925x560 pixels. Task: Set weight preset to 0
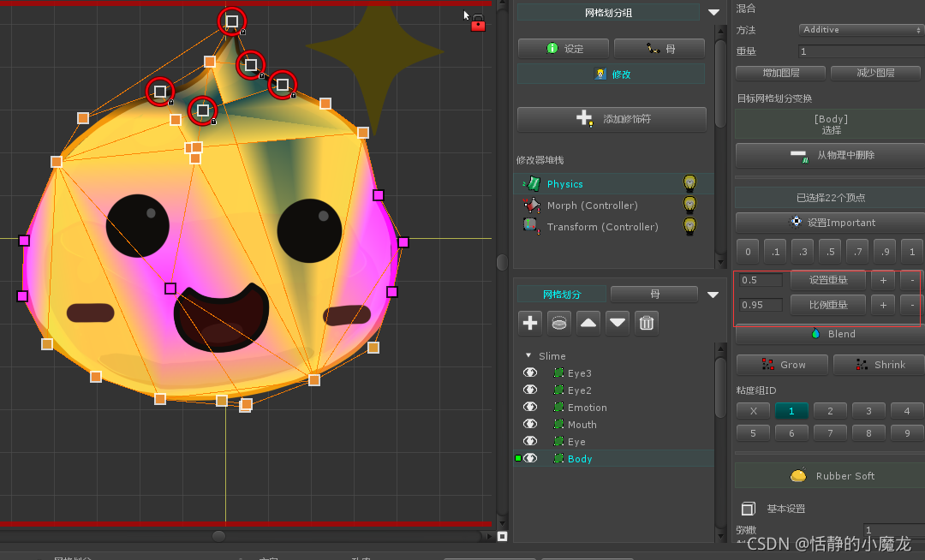[x=748, y=252]
